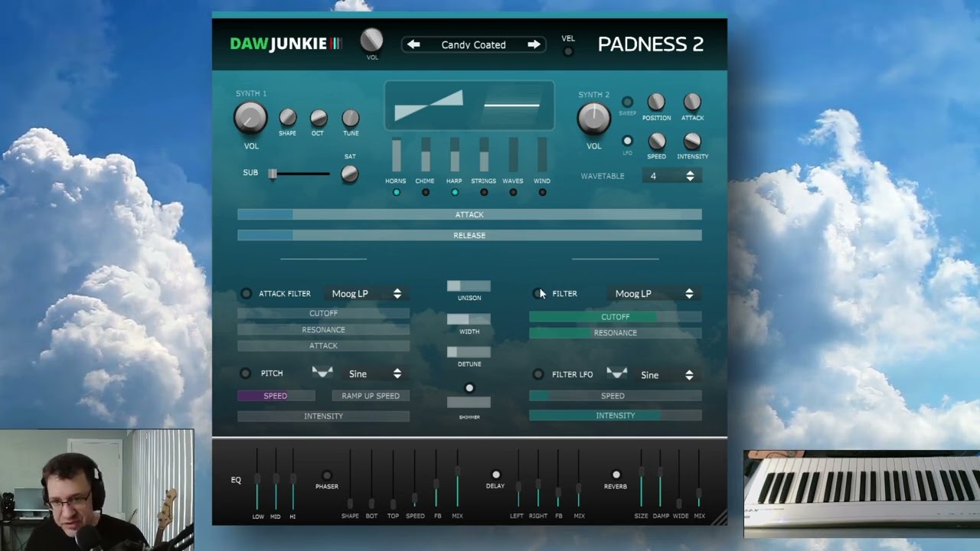Click the Synth 2 INTENSITY knob
The image size is (980, 551).
(692, 141)
